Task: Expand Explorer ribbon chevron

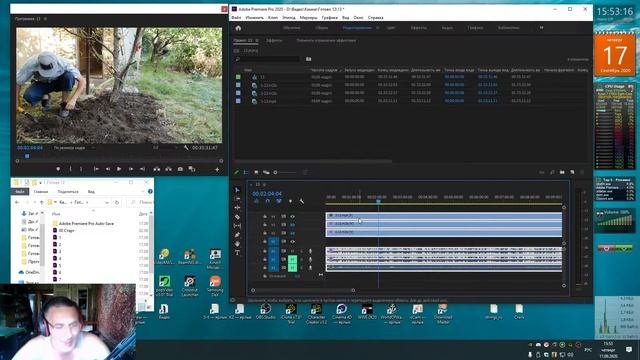Action: (x=142, y=191)
